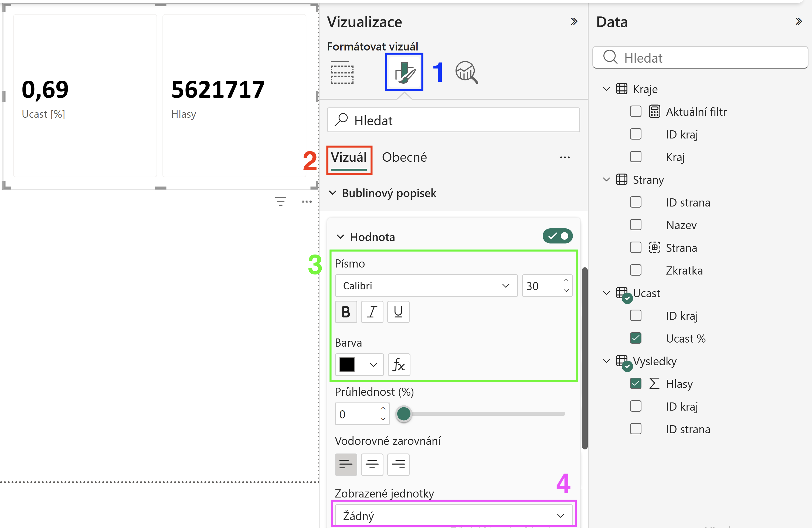Image resolution: width=812 pixels, height=528 pixels.
Task: Turn off the Hodnota toggle
Action: (x=558, y=236)
